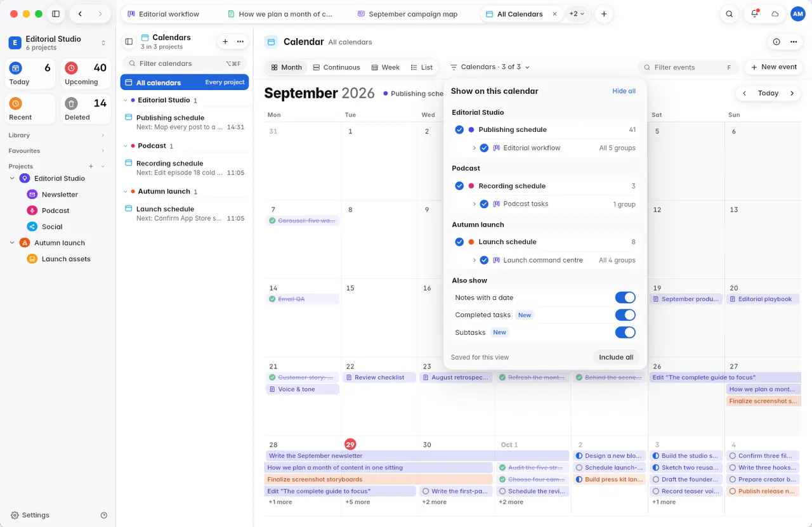Uncheck the Launch schedule calendar
The image size is (812, 527).
tap(460, 242)
